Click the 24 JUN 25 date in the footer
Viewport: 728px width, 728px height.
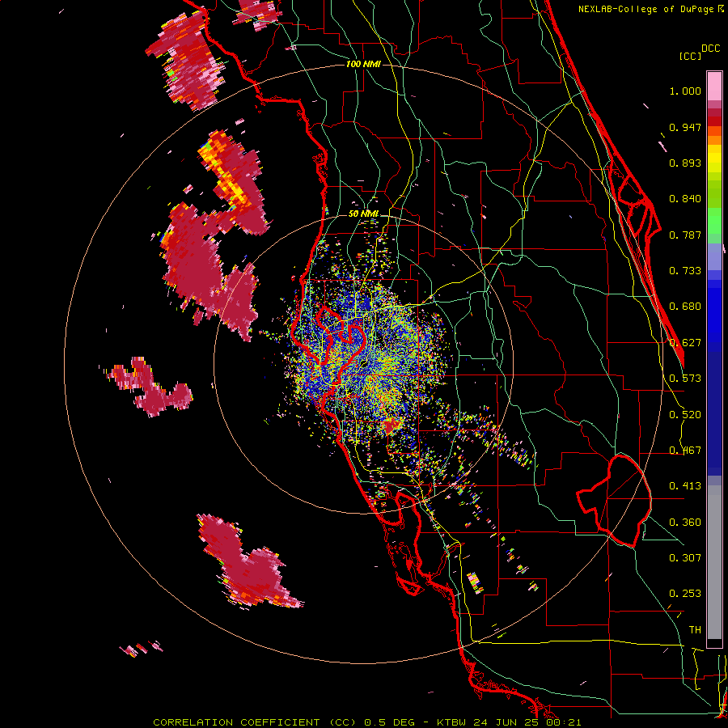[505, 722]
